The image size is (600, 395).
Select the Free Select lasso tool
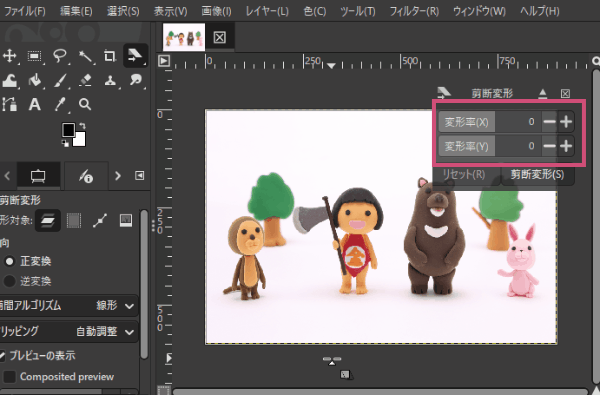pyautogui.click(x=60, y=56)
